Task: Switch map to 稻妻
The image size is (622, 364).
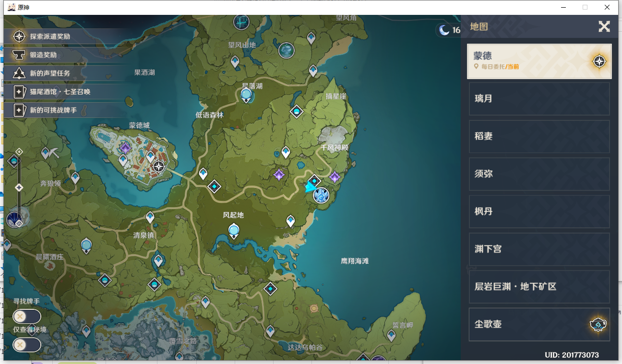Action: click(x=539, y=136)
